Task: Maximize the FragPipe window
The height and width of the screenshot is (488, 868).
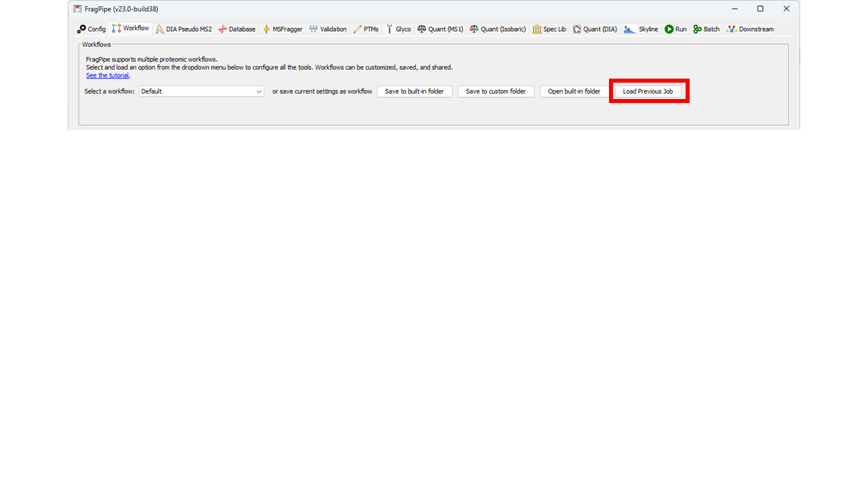Action: pos(760,9)
